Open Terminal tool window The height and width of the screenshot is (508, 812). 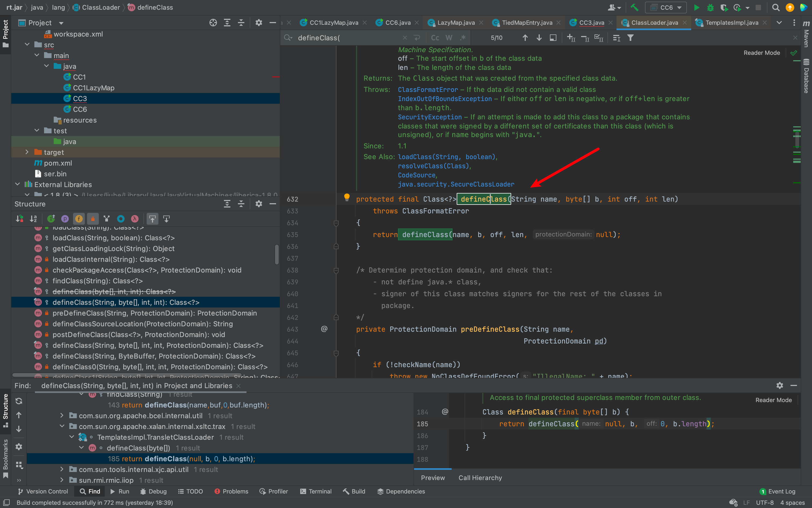pyautogui.click(x=316, y=491)
